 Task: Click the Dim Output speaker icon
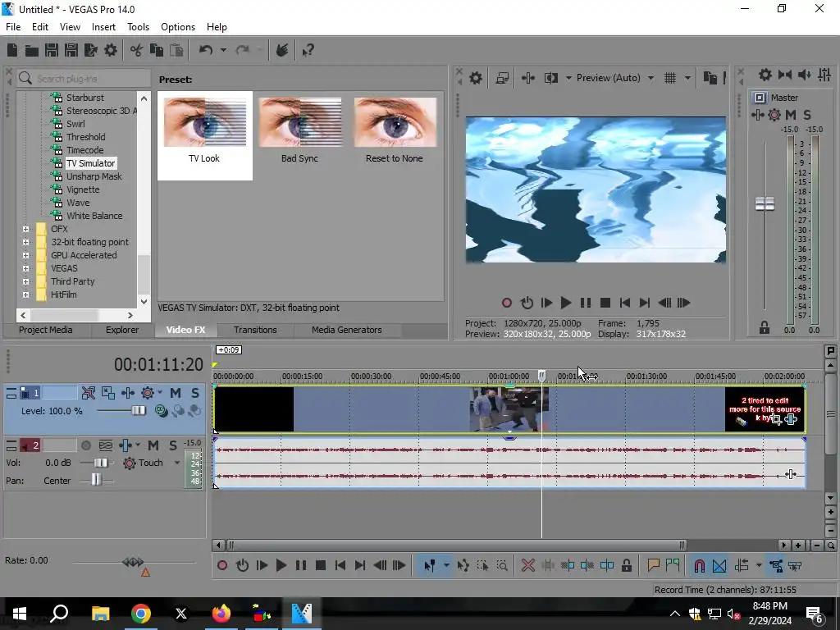[x=805, y=75]
